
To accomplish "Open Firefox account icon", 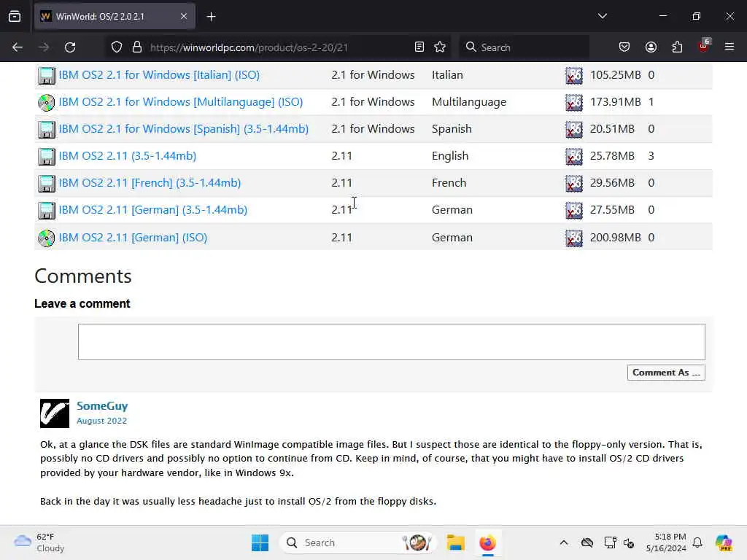I will click(651, 47).
